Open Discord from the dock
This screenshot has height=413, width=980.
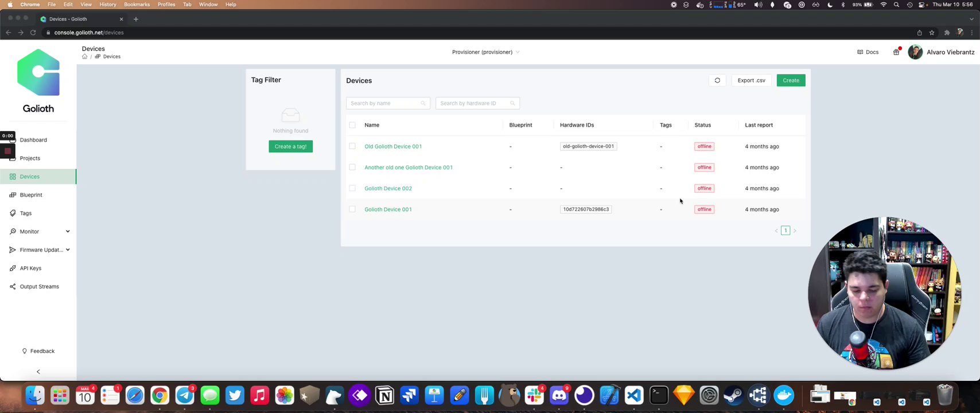559,395
